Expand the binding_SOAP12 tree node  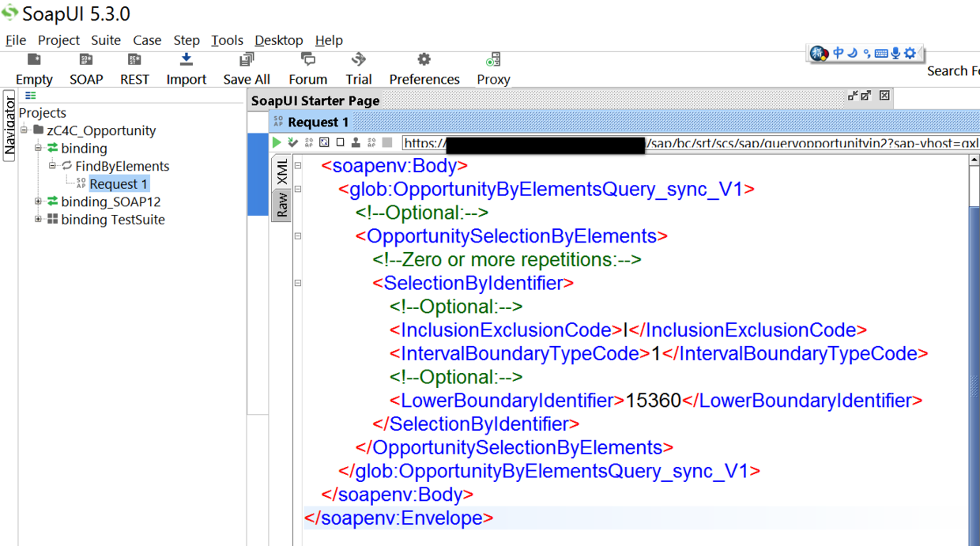coord(38,201)
